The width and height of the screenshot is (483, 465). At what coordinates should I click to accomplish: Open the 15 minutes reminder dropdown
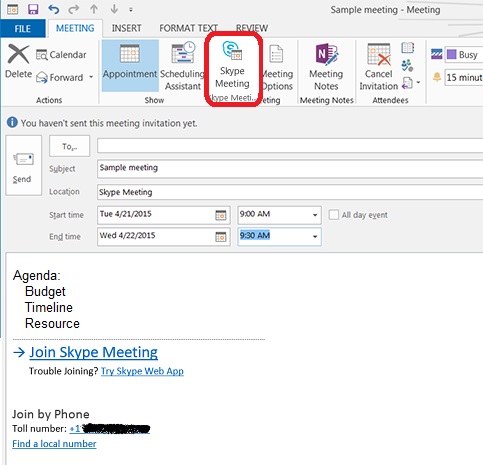pos(464,78)
